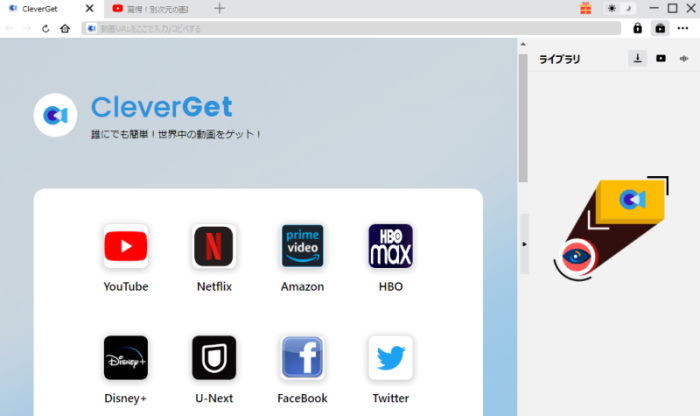Open the Netflix site icon
This screenshot has width=700, height=416.
(214, 246)
